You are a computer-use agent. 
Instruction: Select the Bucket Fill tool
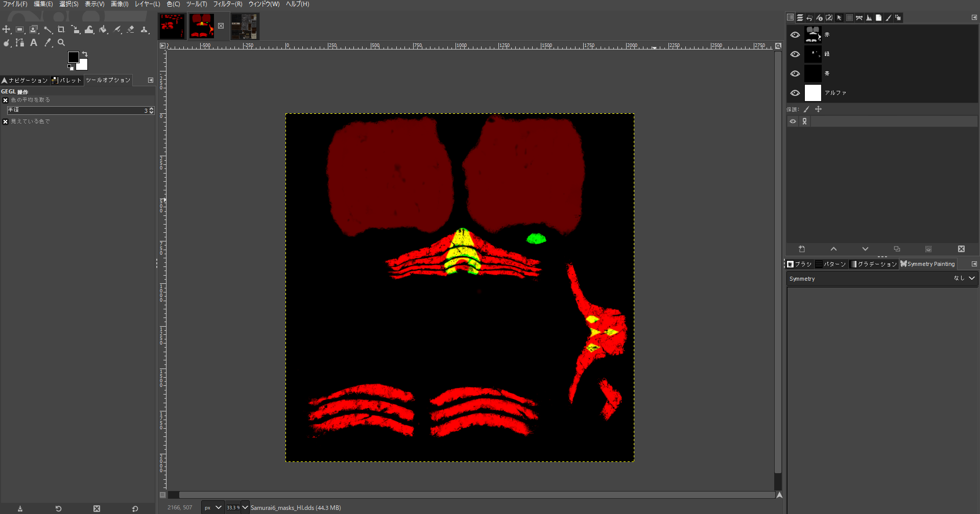point(104,30)
